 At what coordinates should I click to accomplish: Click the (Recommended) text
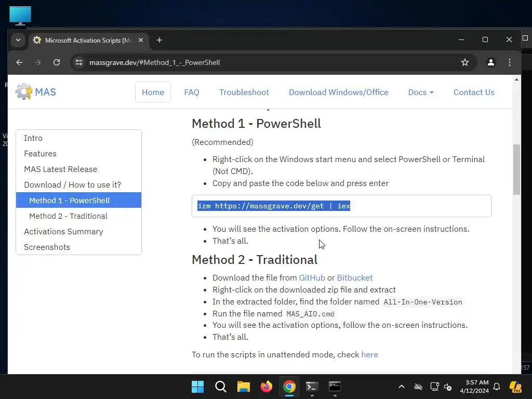tap(222, 142)
